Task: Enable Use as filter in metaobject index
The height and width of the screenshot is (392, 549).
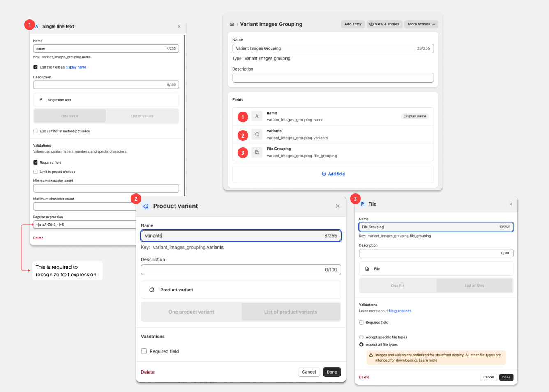Action: tap(36, 131)
